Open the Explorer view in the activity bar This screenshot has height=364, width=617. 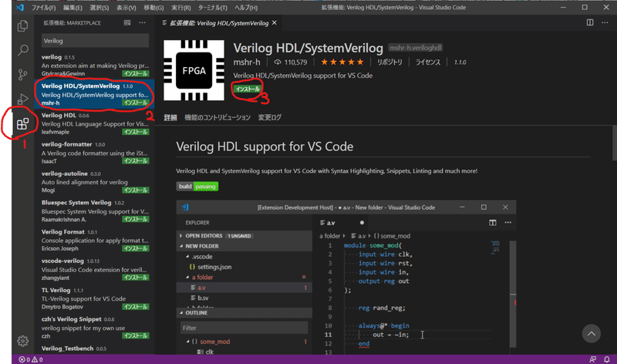[23, 26]
